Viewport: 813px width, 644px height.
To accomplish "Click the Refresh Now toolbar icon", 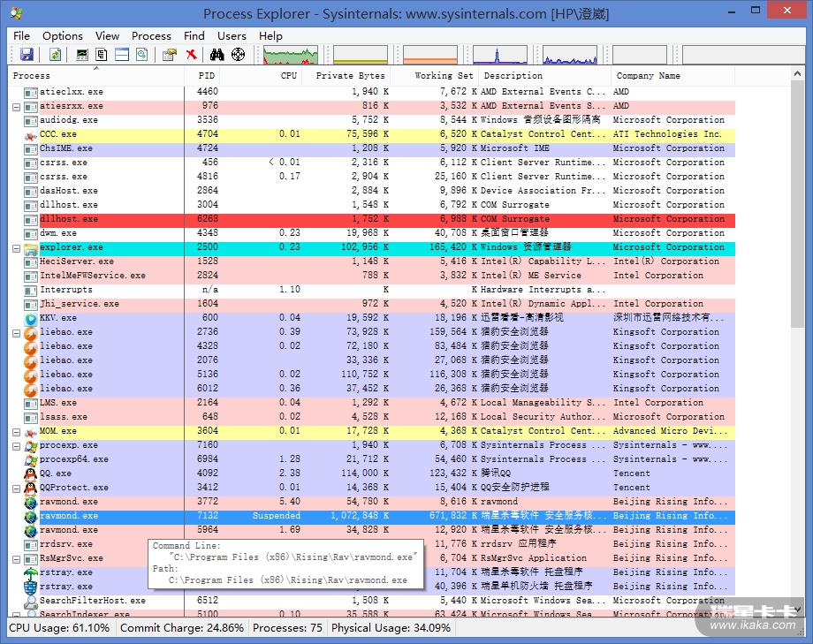I will [x=55, y=55].
